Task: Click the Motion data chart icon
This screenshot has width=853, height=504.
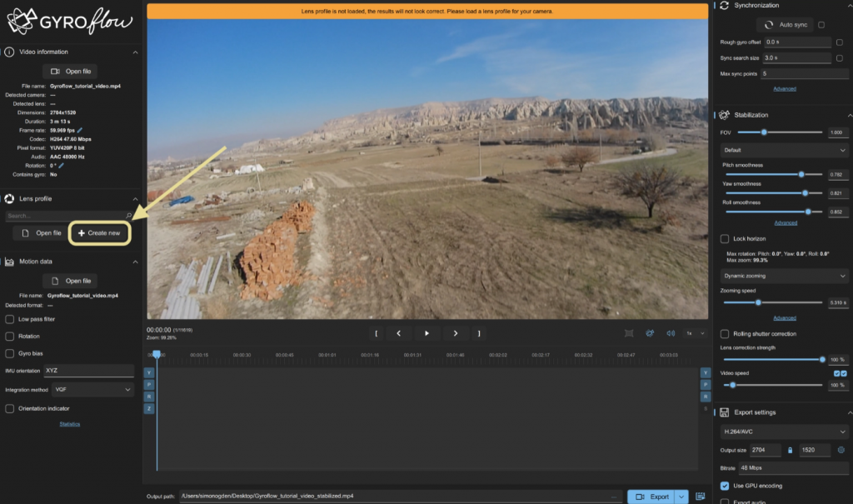Action: pyautogui.click(x=9, y=262)
